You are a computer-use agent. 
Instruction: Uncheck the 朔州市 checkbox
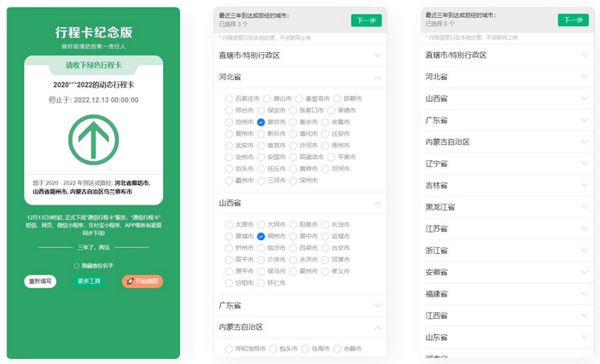click(x=261, y=235)
